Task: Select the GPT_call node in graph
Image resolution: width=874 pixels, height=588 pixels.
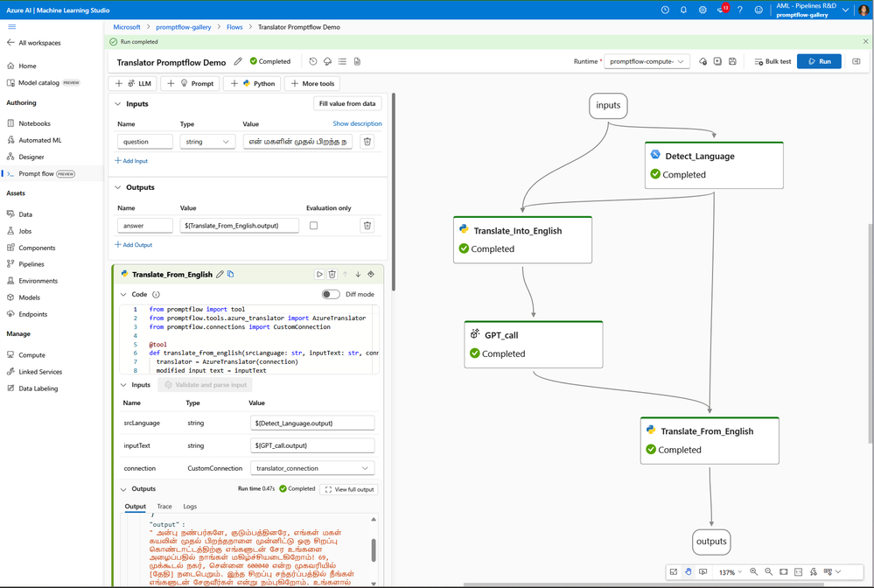Action: click(x=534, y=345)
